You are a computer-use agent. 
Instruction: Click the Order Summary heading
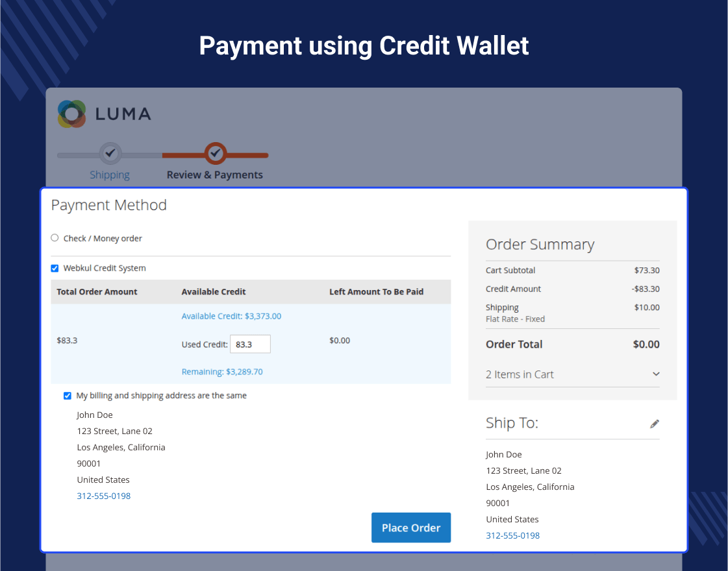click(540, 245)
